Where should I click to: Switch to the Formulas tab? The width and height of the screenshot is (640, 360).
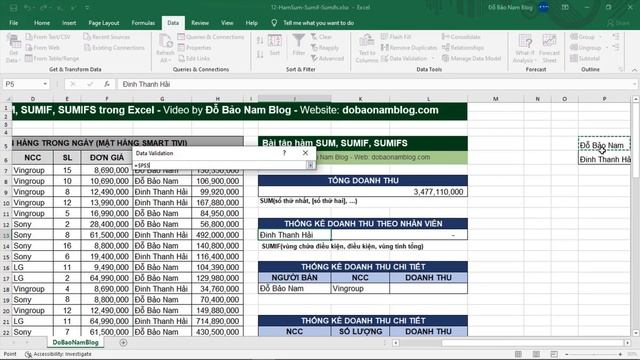143,23
